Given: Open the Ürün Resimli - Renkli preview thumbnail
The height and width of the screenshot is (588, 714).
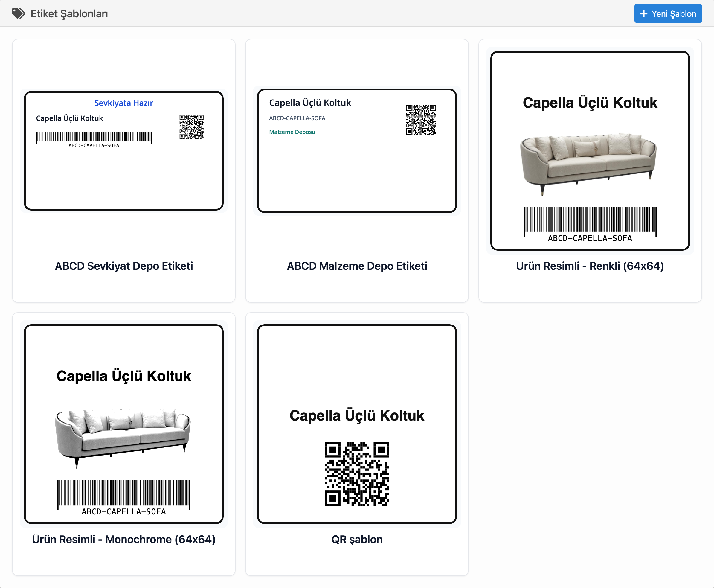Looking at the screenshot, I should pyautogui.click(x=590, y=151).
